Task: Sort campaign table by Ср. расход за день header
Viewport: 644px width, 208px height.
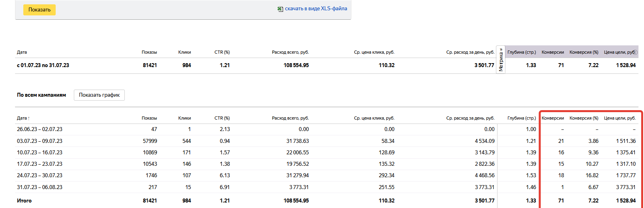Action: pos(470,118)
